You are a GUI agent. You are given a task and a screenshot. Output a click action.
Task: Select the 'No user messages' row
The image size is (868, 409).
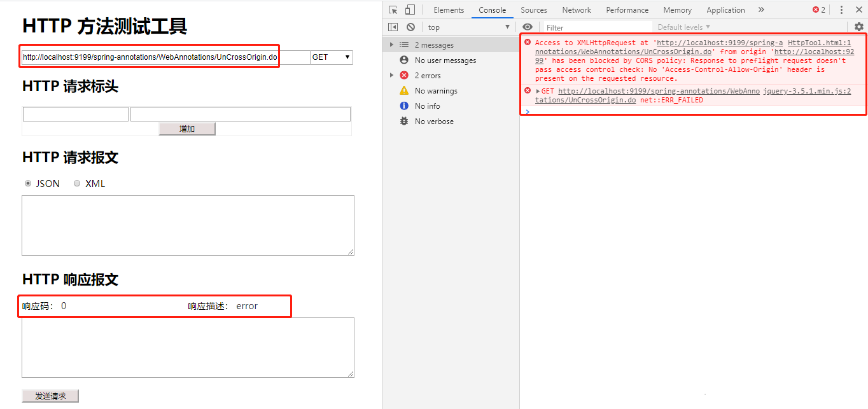(451, 60)
